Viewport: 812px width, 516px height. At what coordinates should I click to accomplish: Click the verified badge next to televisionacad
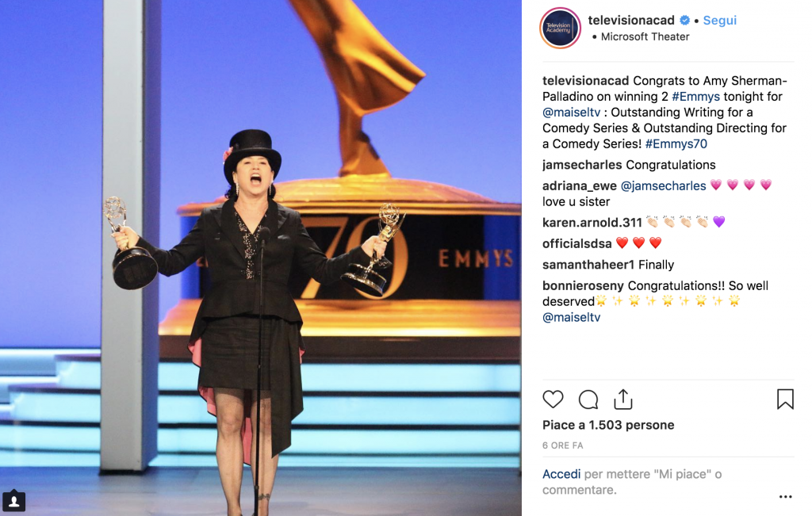click(684, 20)
